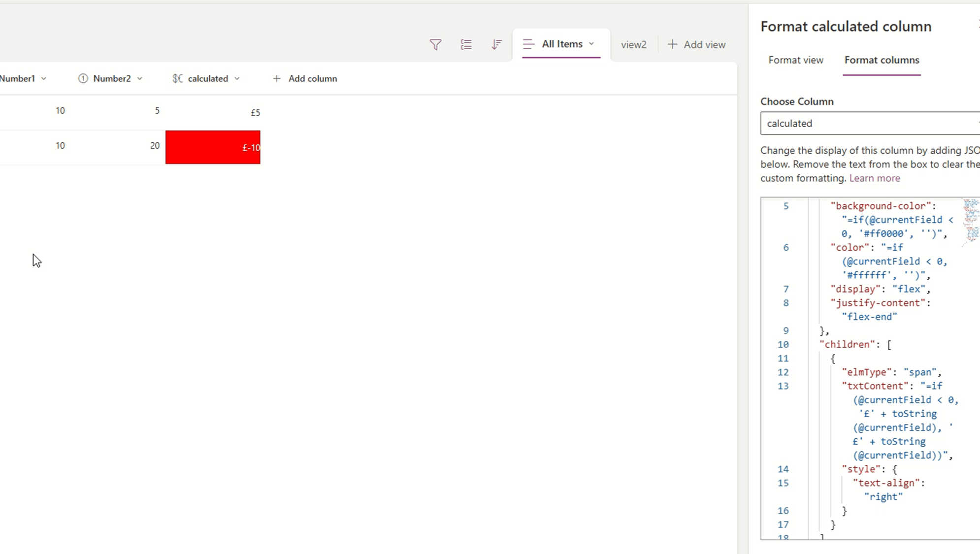The image size is (980, 554).
Task: Open the Learn more link
Action: coord(875,178)
